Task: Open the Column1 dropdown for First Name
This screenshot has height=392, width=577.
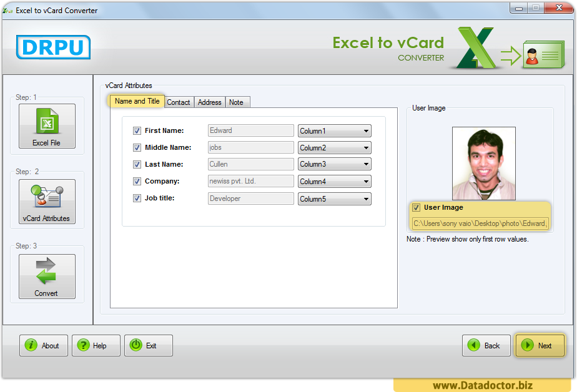Action: (x=335, y=131)
